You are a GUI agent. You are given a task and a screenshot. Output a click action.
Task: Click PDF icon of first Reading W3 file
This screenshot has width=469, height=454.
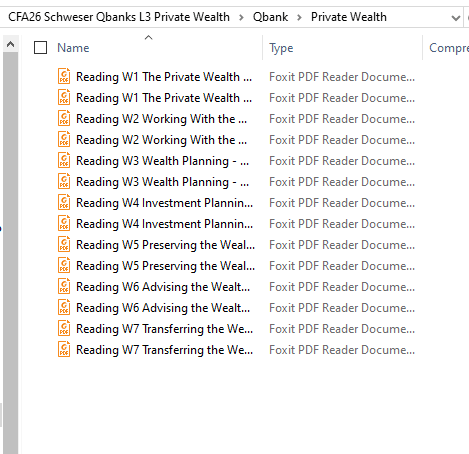pos(64,160)
